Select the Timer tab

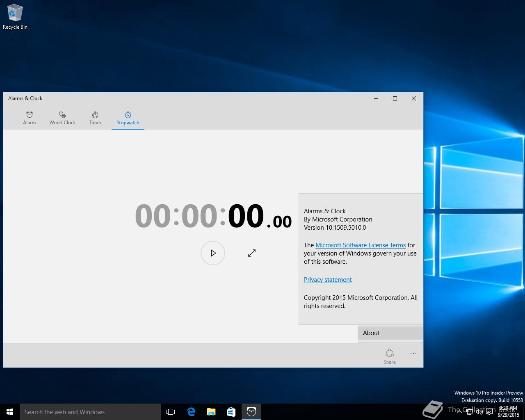click(95, 118)
